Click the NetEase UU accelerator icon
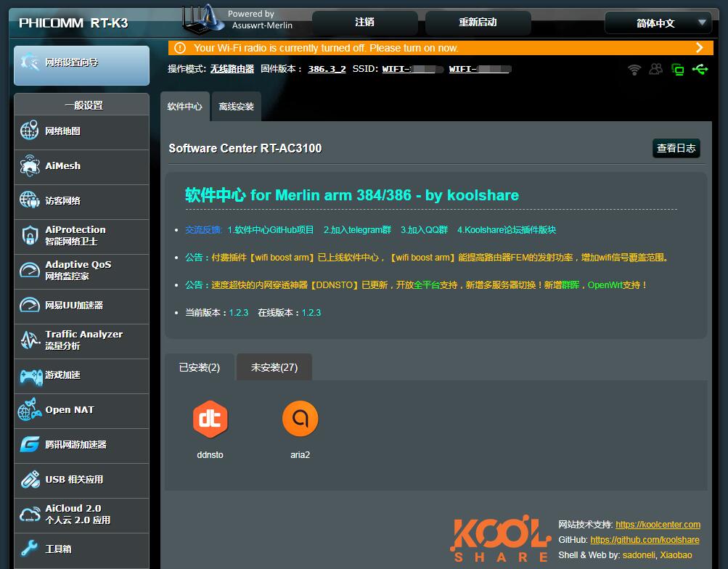728x569 pixels. (x=30, y=305)
